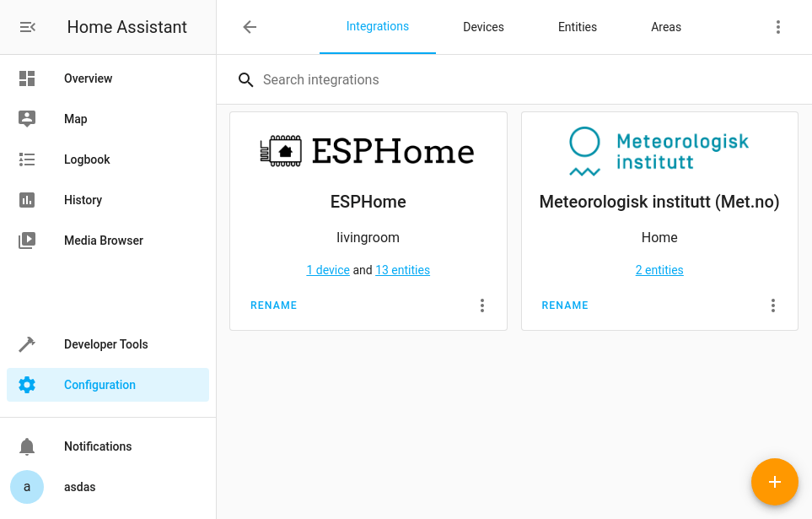The width and height of the screenshot is (812, 519).
Task: Open the 2 entities link for Met.no
Action: 659,269
